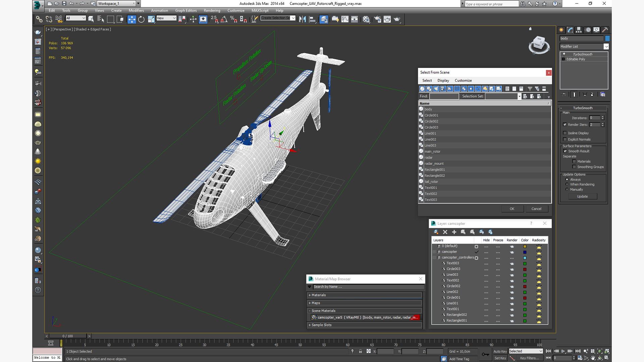Collapse the camcopter_controllers layer node
The height and width of the screenshot is (362, 644).
tap(434, 258)
